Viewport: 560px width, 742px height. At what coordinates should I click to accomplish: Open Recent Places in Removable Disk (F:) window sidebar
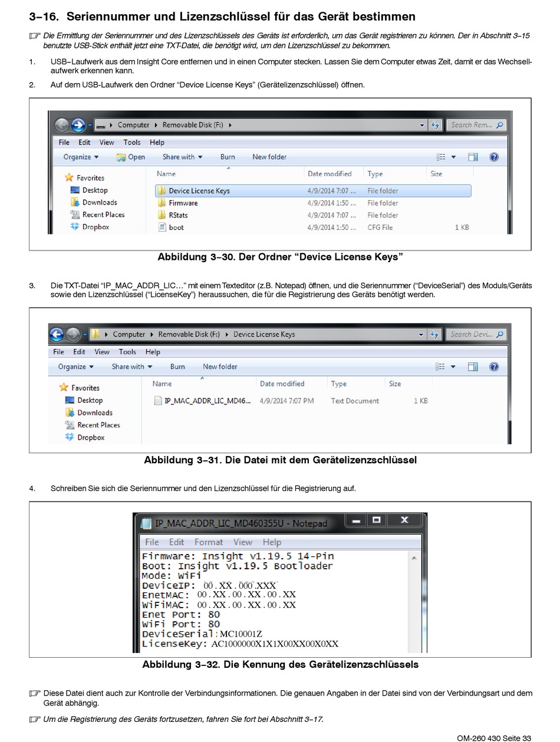(x=97, y=215)
